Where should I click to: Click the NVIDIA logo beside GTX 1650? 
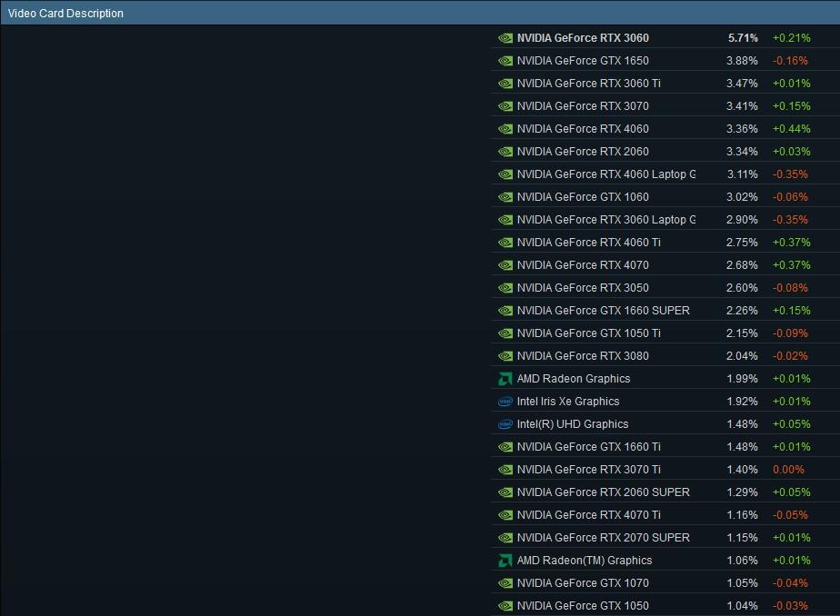pyautogui.click(x=505, y=61)
